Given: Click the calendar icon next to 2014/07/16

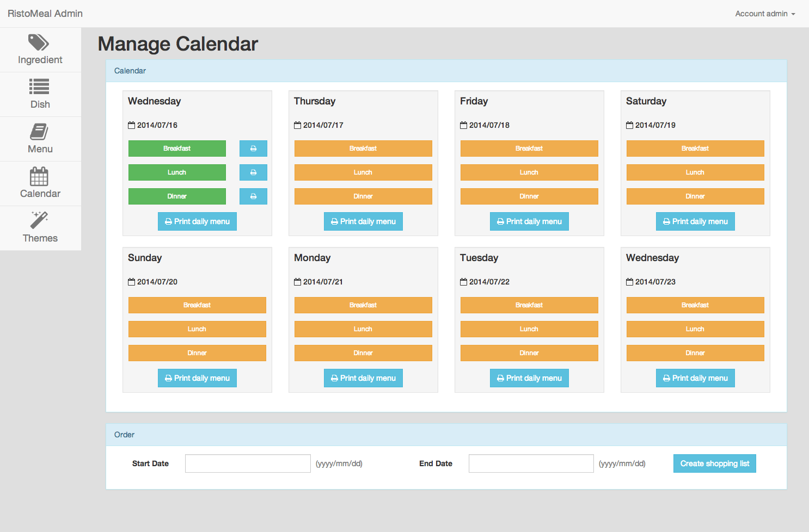Looking at the screenshot, I should [131, 125].
